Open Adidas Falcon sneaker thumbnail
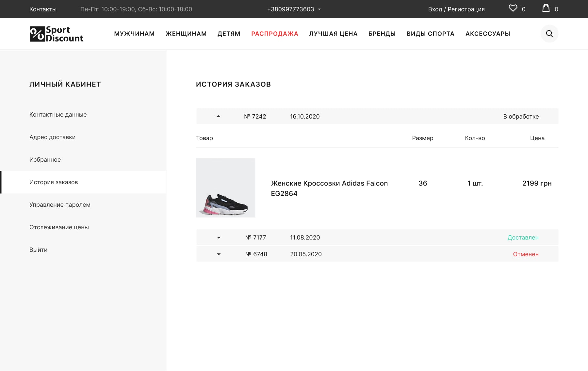The width and height of the screenshot is (588, 371). tap(225, 188)
